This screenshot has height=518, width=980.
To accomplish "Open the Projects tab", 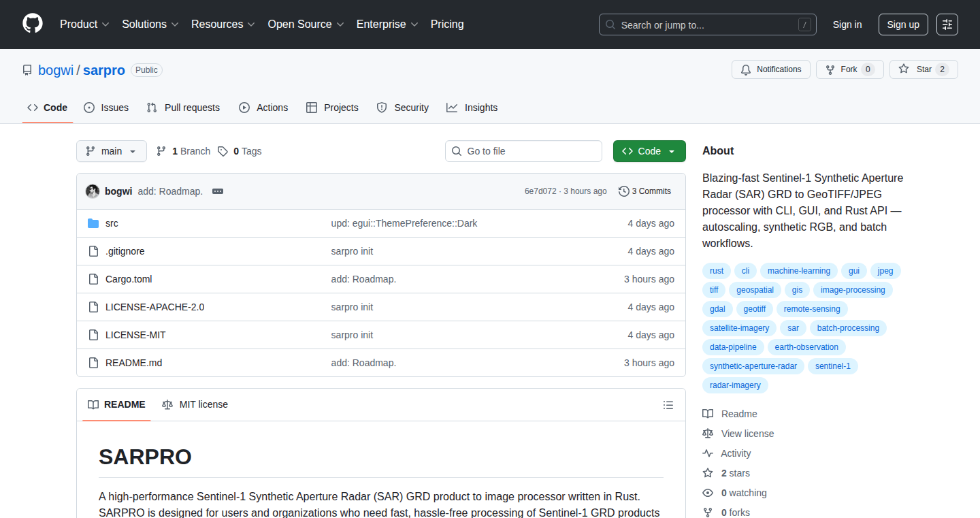I will coord(332,108).
